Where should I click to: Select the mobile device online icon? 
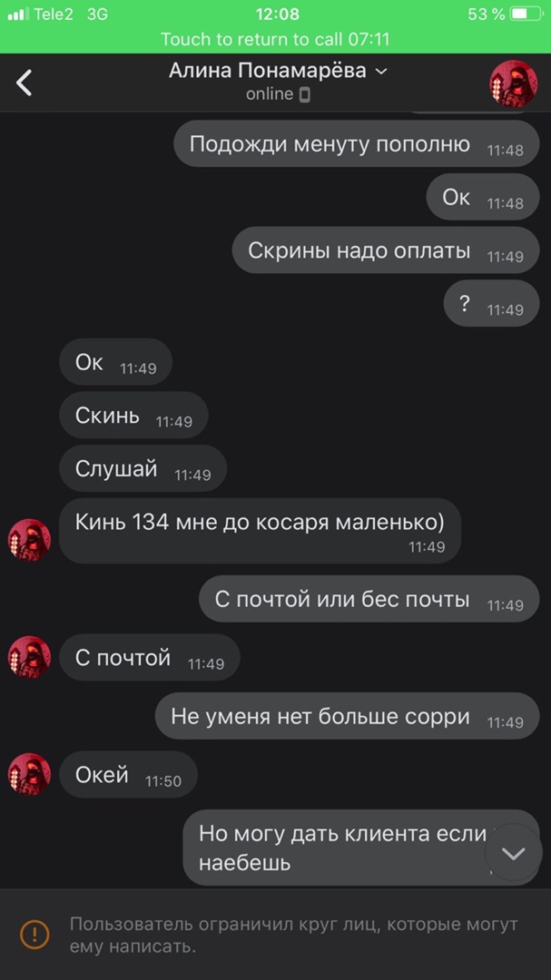coord(305,94)
